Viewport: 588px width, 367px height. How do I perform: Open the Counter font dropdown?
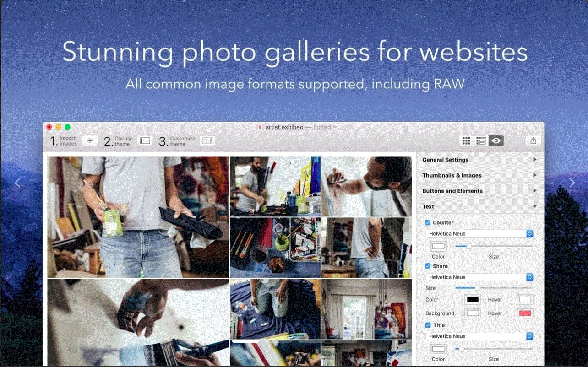click(479, 234)
